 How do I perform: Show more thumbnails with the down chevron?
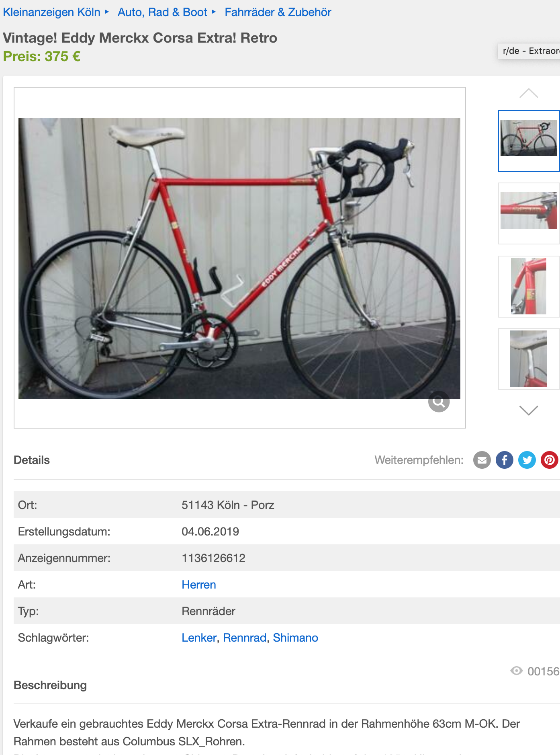[x=529, y=410]
